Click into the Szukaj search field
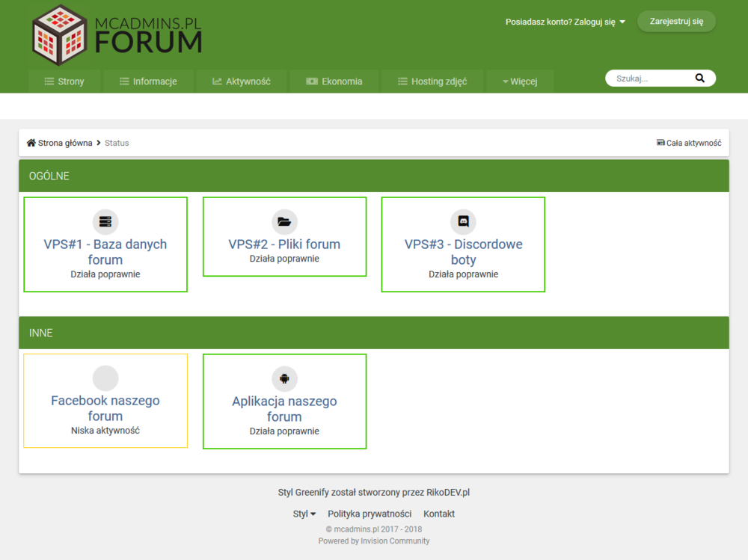The image size is (748, 560). (x=649, y=79)
